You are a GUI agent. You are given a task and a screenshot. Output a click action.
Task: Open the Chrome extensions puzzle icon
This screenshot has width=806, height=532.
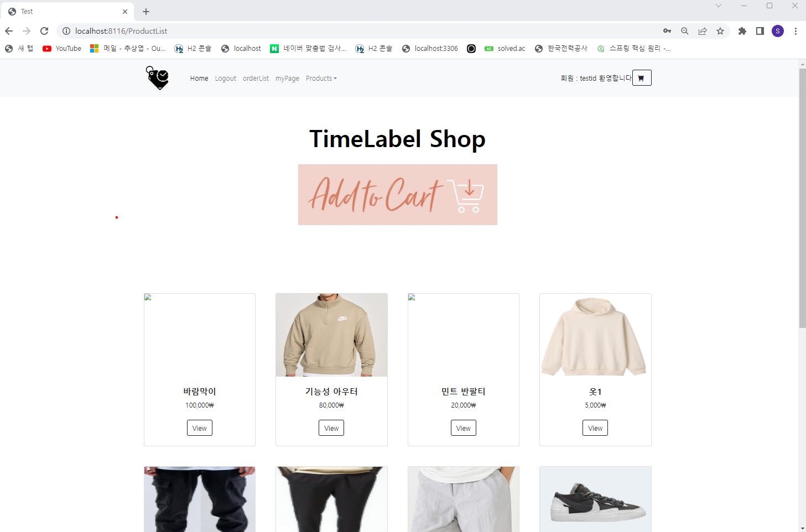click(742, 31)
